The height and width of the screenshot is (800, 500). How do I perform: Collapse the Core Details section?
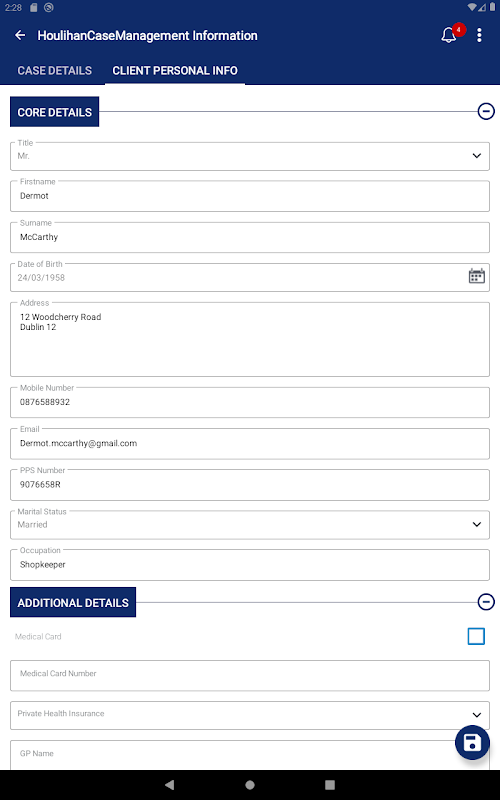click(x=486, y=111)
